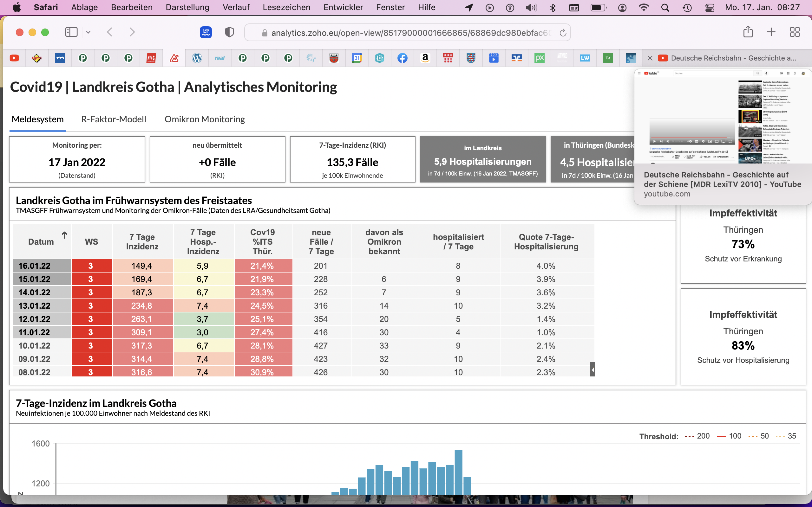
Task: Open the WordPress favorite icon
Action: tap(197, 58)
